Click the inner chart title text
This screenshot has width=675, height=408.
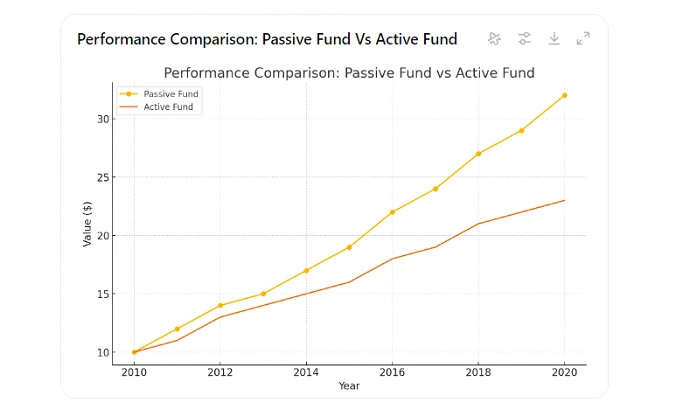[x=349, y=73]
